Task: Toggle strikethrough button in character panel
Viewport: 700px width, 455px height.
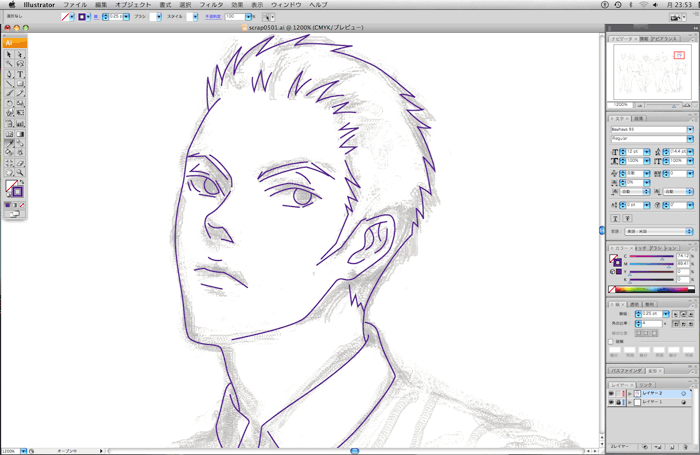Action: pos(627,218)
